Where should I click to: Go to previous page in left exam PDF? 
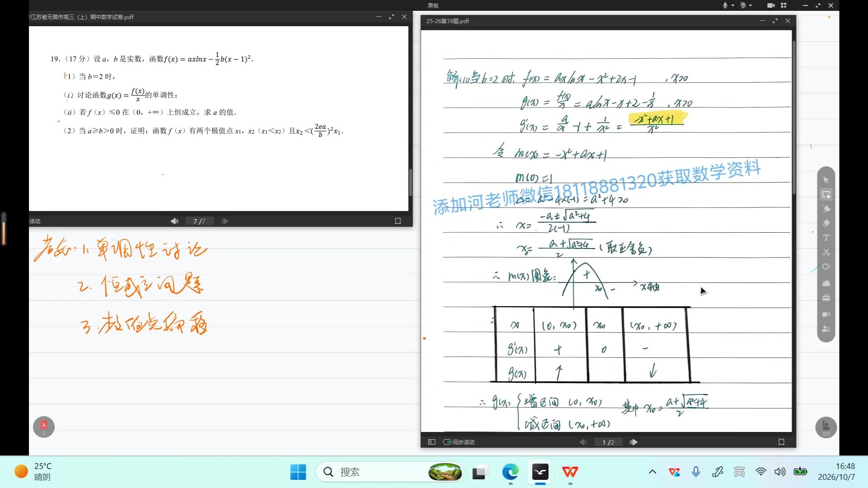click(x=174, y=221)
